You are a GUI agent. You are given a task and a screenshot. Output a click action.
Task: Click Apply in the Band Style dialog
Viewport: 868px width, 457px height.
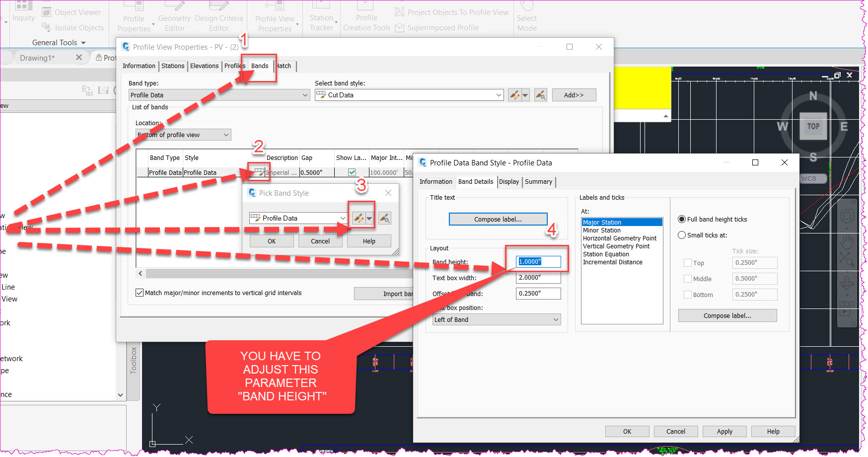(724, 431)
